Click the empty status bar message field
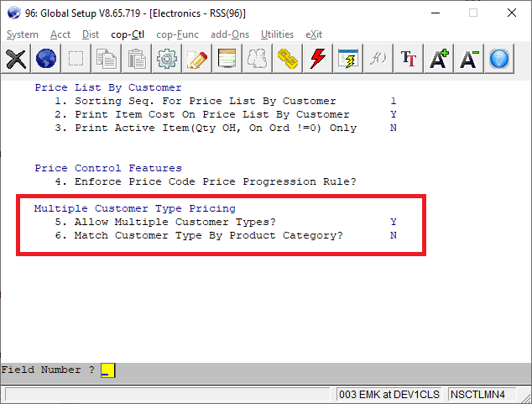Image resolution: width=532 pixels, height=404 pixels. [x=168, y=395]
